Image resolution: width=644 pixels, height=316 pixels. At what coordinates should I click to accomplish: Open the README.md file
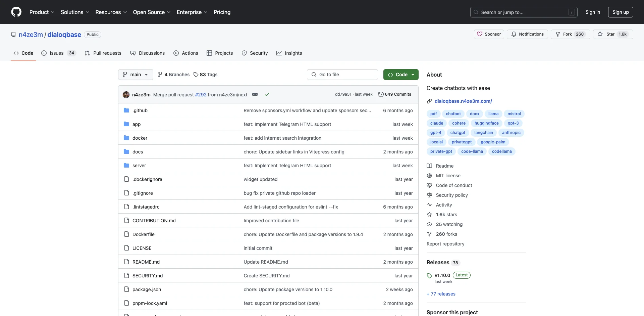coord(146,262)
